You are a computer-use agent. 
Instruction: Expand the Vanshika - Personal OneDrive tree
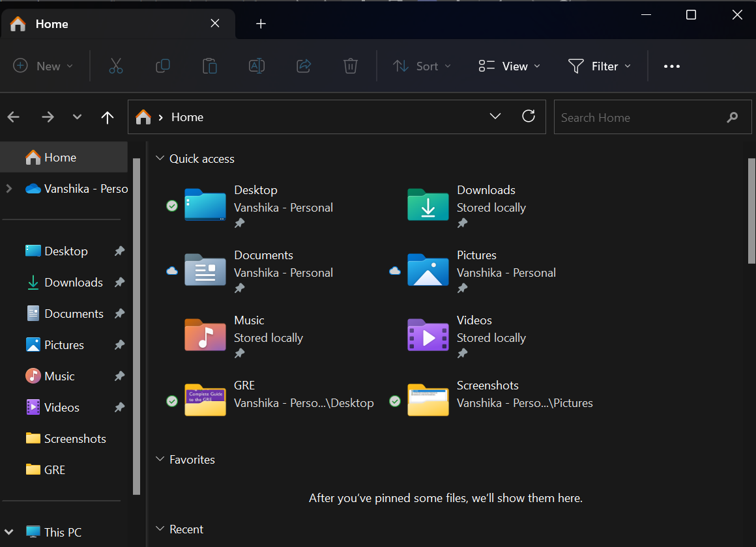tap(9, 189)
